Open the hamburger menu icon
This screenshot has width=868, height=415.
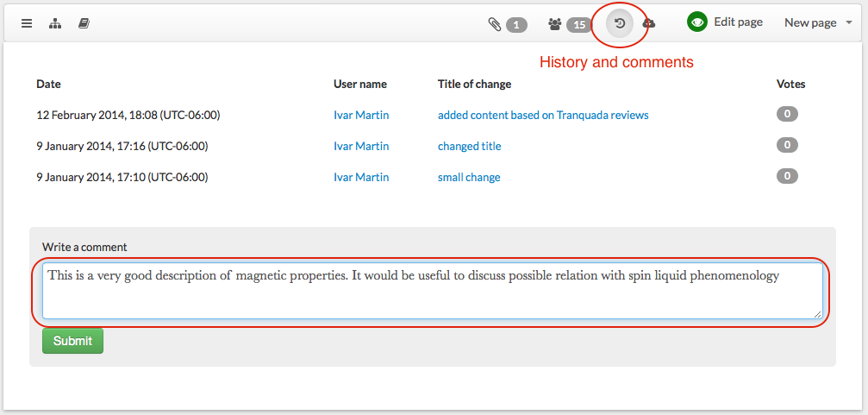tap(27, 23)
